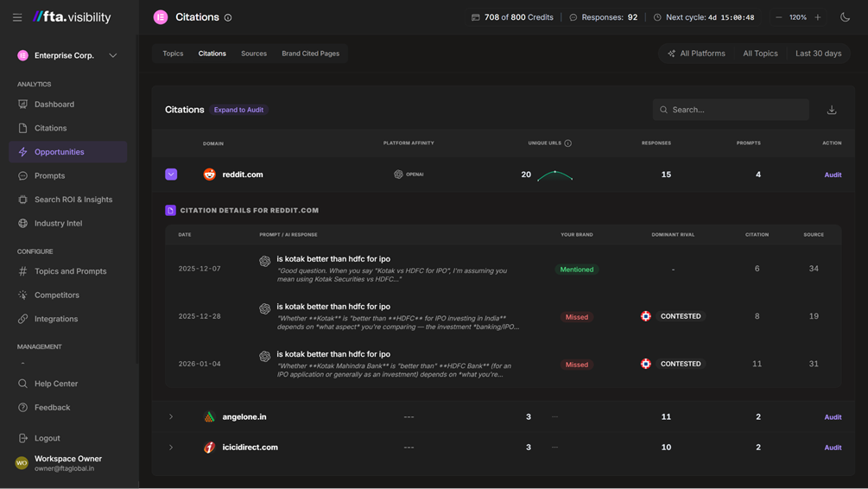The width and height of the screenshot is (868, 489).
Task: Open Citations in the sidebar
Action: [x=68, y=128]
